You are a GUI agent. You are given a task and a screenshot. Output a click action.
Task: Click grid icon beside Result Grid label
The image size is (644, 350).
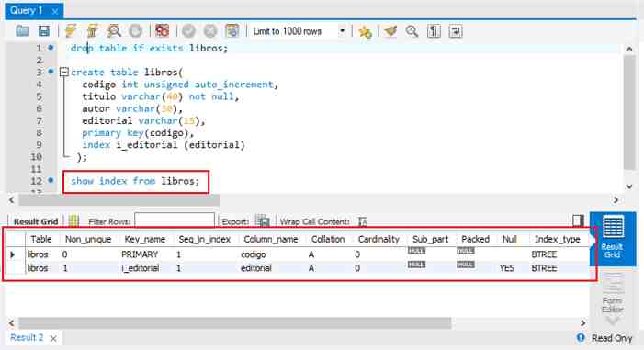(x=73, y=221)
